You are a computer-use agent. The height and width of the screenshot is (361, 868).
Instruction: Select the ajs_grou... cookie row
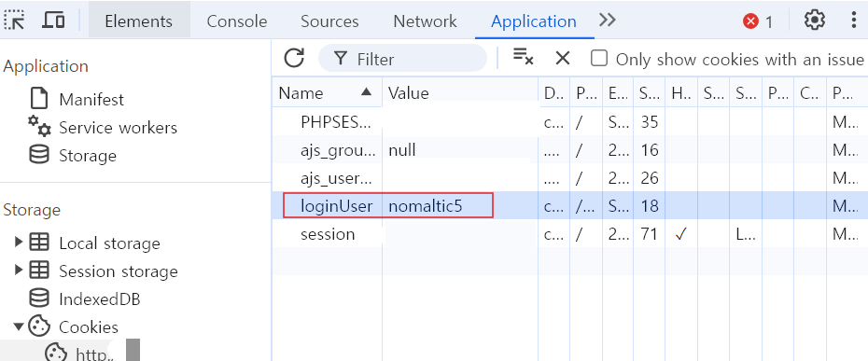(569, 150)
